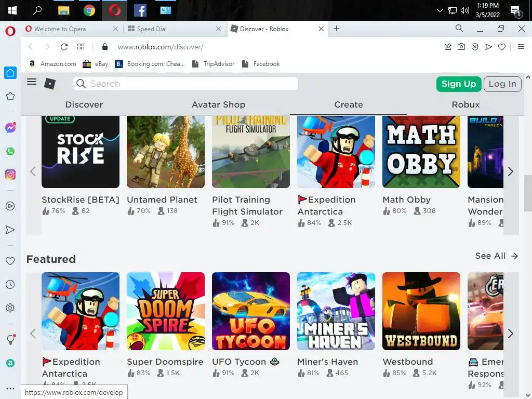Open the green 'a' sidebar app icon
532x399 pixels.
(x=10, y=363)
